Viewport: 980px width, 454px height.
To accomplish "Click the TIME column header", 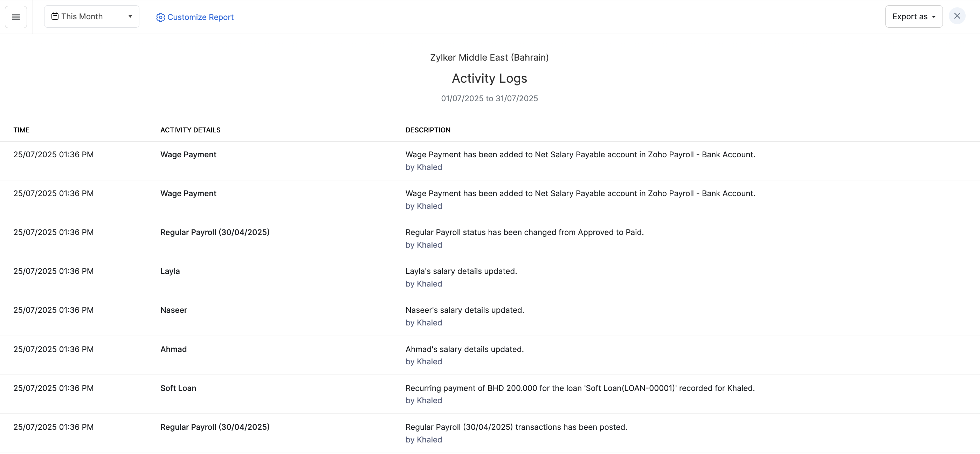I will click(x=21, y=130).
